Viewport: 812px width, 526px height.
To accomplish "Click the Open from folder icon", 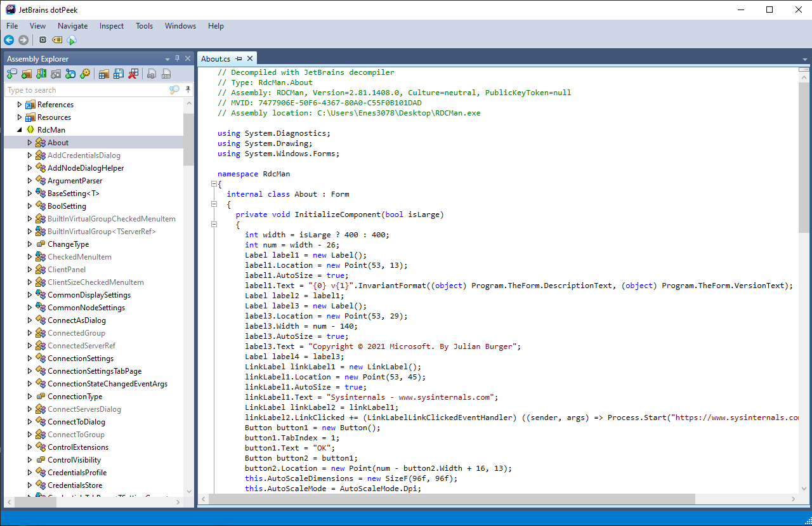I will click(26, 74).
